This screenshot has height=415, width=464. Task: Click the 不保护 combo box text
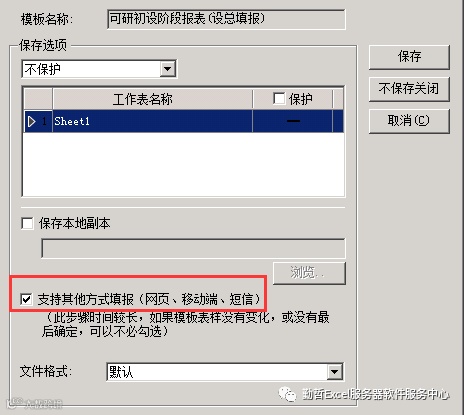[43, 69]
